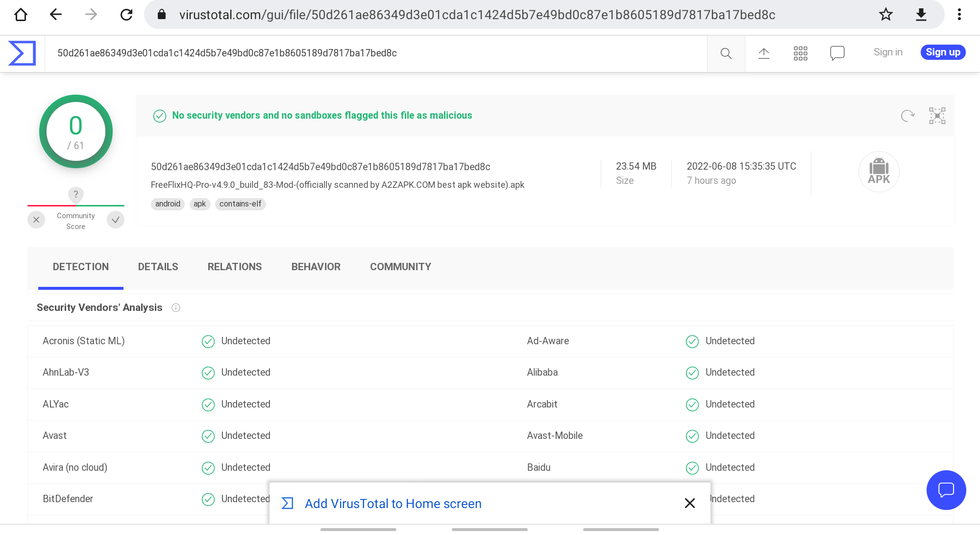Image resolution: width=980 pixels, height=535 pixels.
Task: Open the BEHAVIOR tab
Action: pyautogui.click(x=316, y=267)
